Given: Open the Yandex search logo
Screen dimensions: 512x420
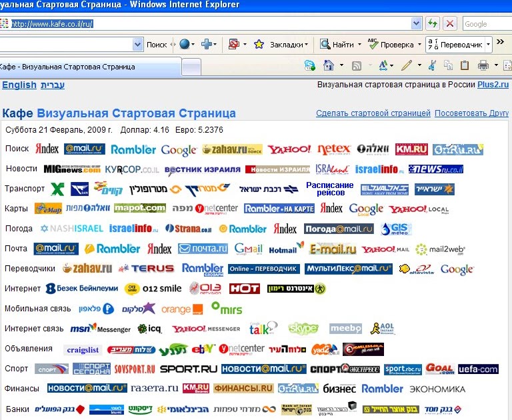Looking at the screenshot, I should (47, 149).
